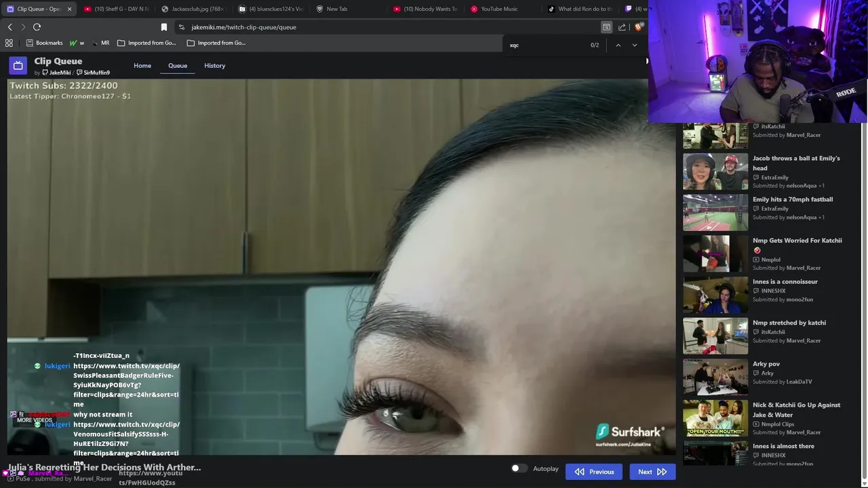Screen dimensions: 868x488
Task: Select thumbnail for Nmp Gets Worried clip
Action: [715, 253]
